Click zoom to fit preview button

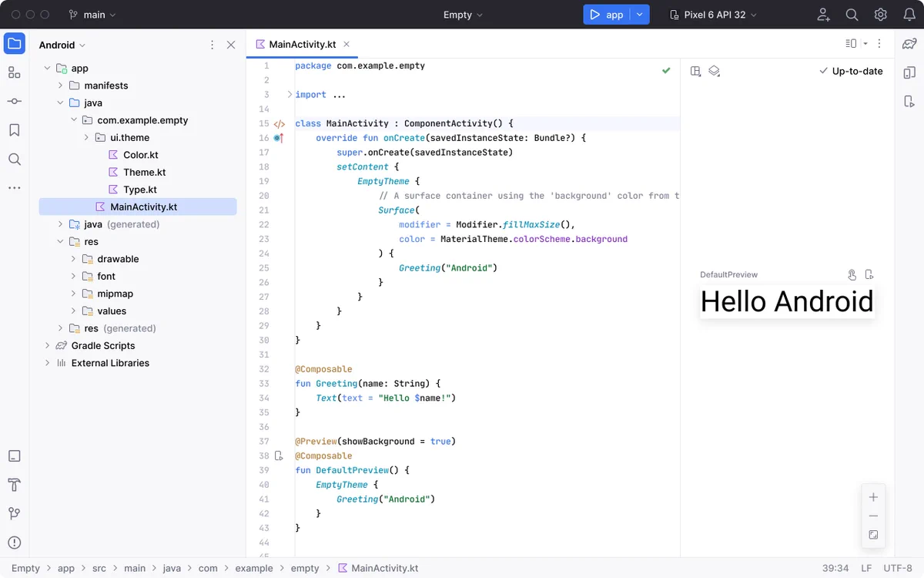(873, 535)
